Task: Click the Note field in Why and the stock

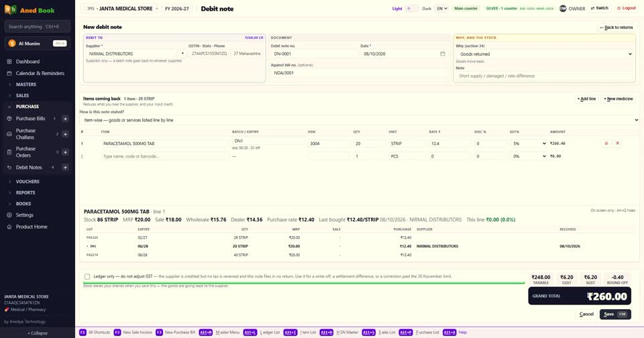Action: (544, 76)
